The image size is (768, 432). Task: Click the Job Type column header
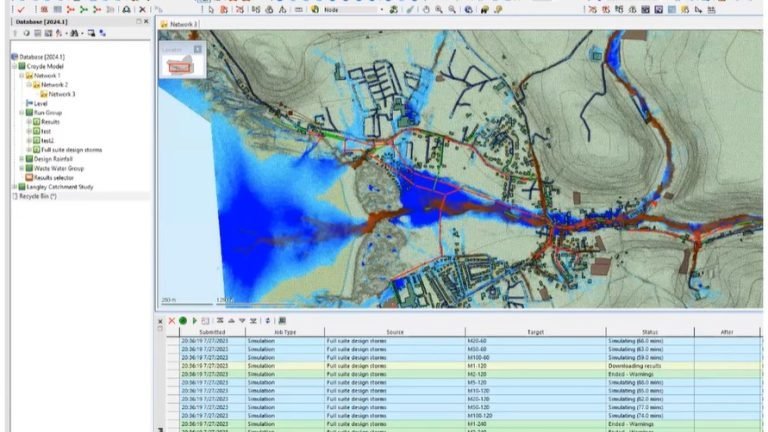[x=285, y=332]
